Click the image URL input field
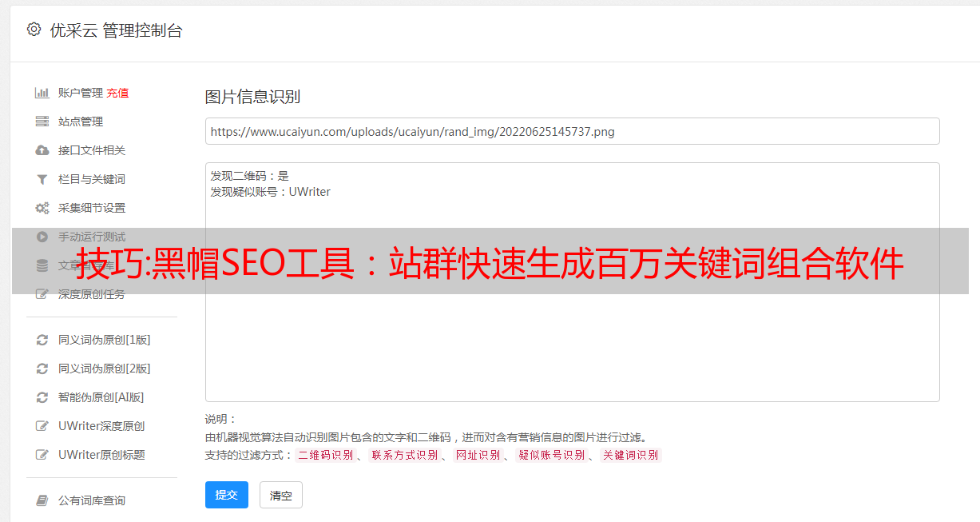Image resolution: width=980 pixels, height=522 pixels. click(572, 131)
